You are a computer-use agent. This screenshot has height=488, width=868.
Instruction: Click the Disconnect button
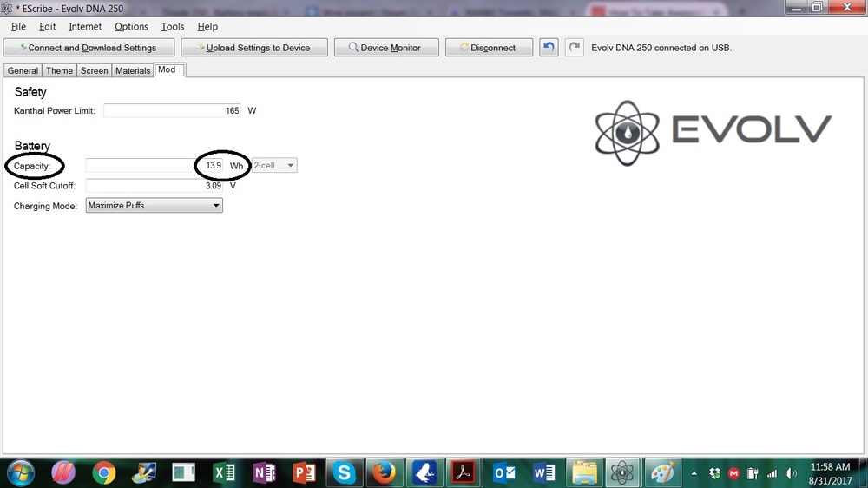489,48
